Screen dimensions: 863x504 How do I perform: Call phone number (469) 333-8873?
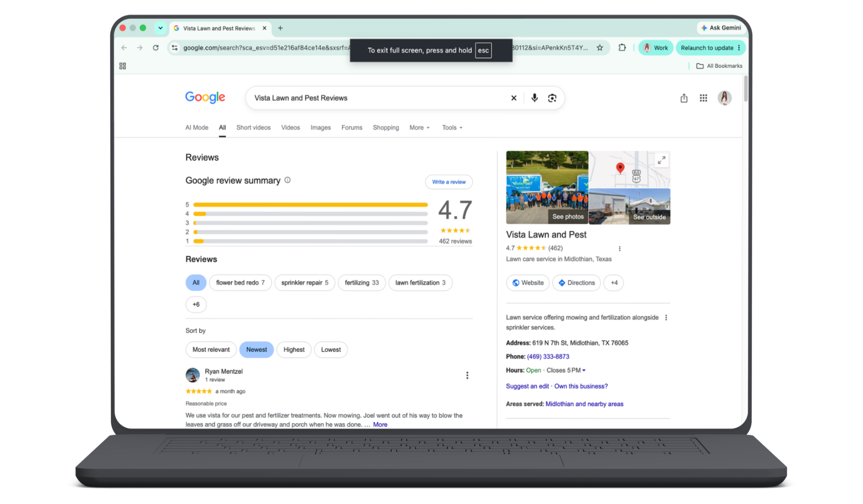(x=548, y=357)
